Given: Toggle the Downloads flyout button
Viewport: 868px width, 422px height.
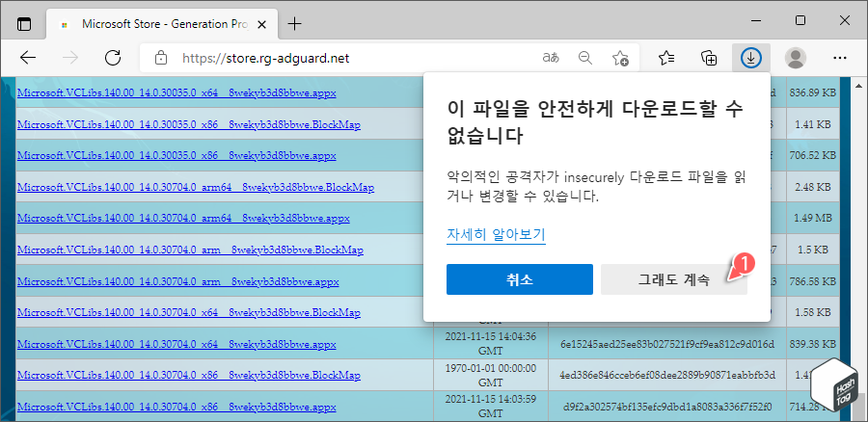Looking at the screenshot, I should [751, 58].
